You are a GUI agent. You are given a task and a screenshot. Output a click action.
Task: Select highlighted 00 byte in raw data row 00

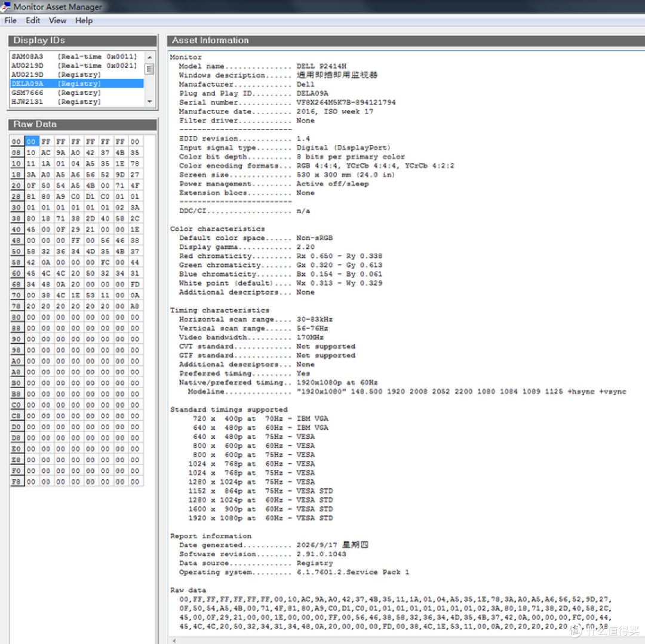click(31, 142)
